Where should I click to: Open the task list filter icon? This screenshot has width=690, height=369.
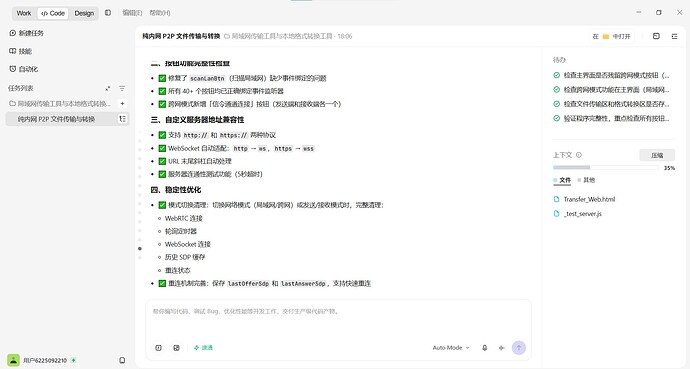pyautogui.click(x=122, y=88)
